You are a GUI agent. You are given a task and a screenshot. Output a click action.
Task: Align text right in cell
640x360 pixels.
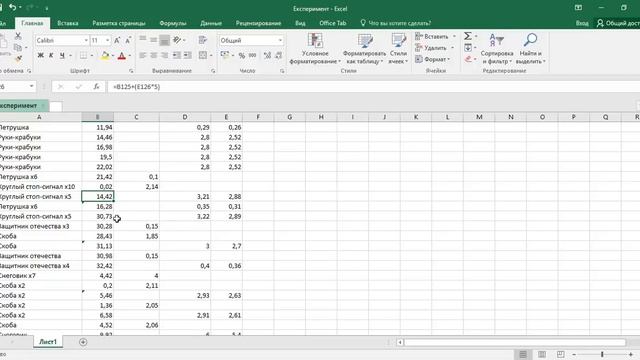pos(164,56)
